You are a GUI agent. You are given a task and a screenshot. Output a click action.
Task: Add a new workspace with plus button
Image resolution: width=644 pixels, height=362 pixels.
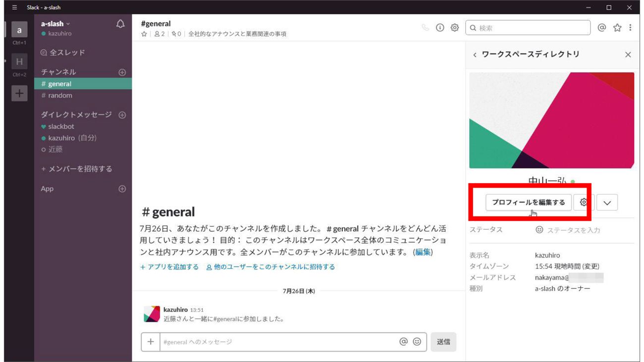[19, 93]
